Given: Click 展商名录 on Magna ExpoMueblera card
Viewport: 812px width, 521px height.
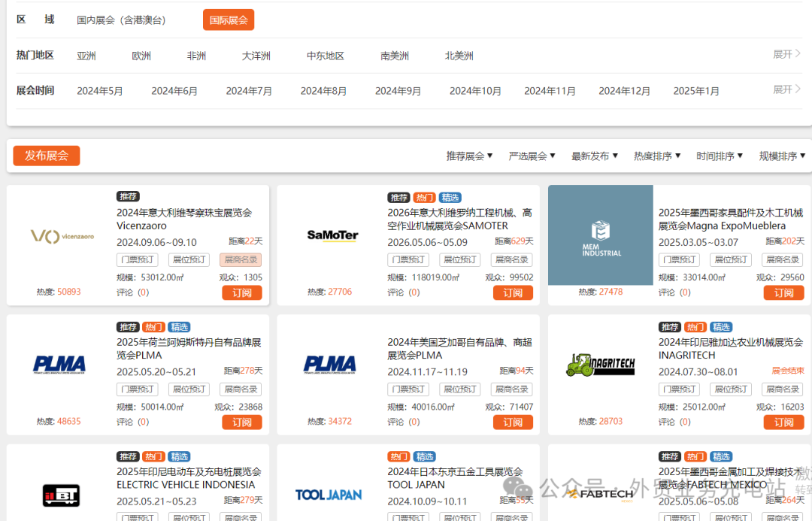Looking at the screenshot, I should point(783,259).
